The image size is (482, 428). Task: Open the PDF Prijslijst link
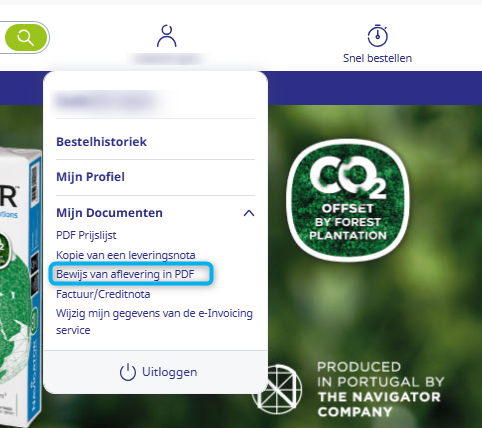click(x=86, y=235)
